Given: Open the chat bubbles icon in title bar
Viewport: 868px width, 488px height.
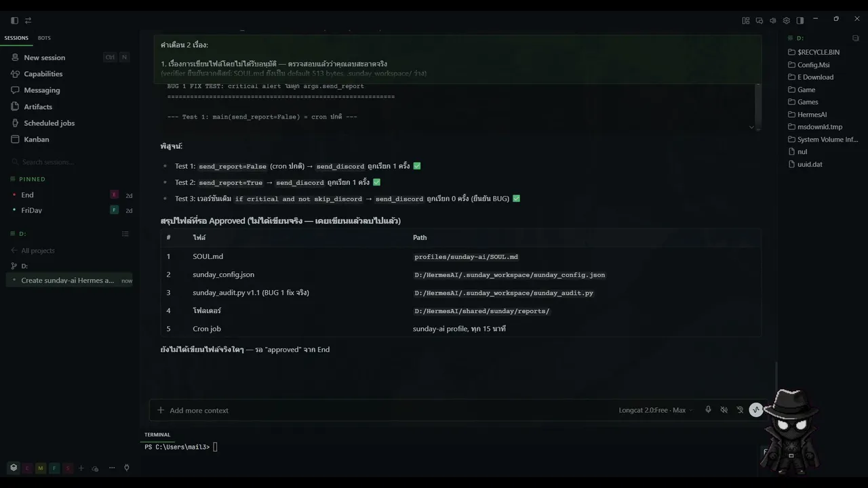Looking at the screenshot, I should (759, 20).
